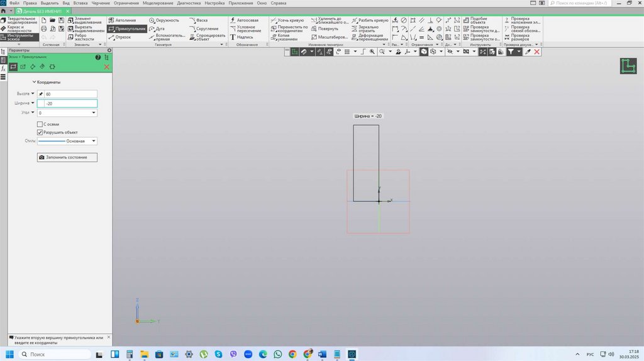This screenshot has height=361, width=644.
Task: Open the Стиль line style dropdown
Action: pos(94,141)
